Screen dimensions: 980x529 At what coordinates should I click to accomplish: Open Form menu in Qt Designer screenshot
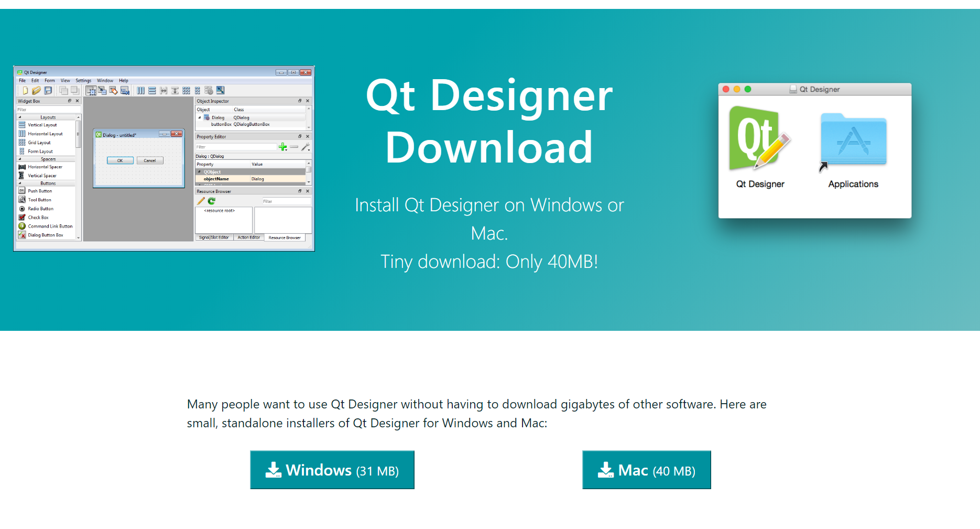pyautogui.click(x=50, y=81)
